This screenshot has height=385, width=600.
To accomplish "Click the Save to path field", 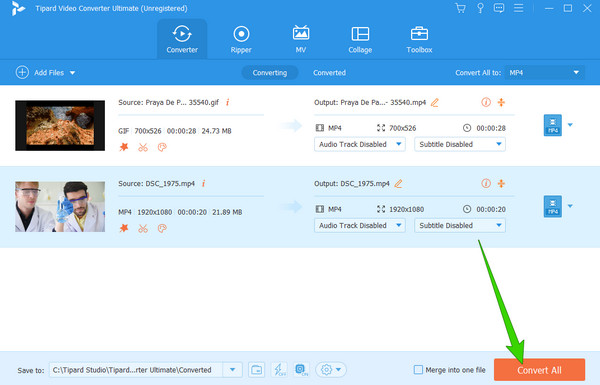I will click(136, 370).
